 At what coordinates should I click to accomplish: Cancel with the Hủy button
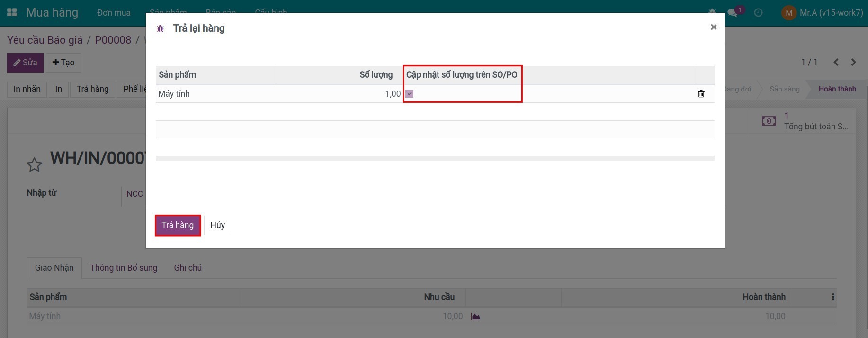click(217, 225)
